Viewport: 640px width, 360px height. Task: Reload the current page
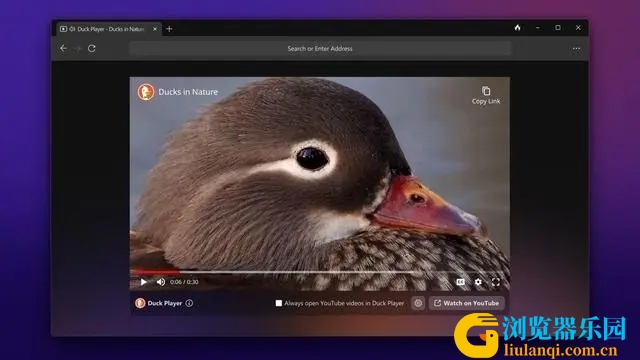click(x=92, y=48)
